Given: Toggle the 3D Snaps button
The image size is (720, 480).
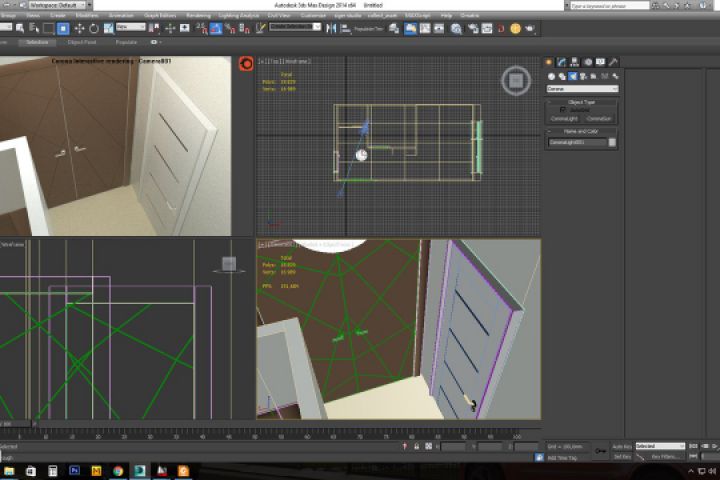Looking at the screenshot, I should click(202, 28).
